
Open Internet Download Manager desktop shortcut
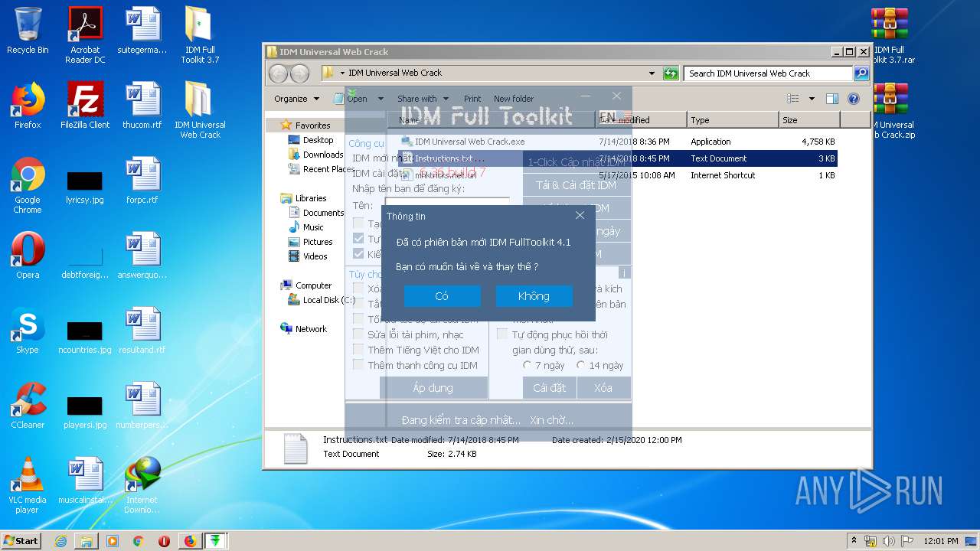(142, 485)
